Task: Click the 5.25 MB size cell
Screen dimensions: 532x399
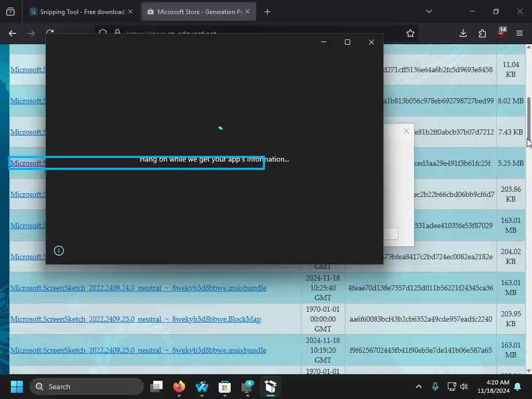Action: pyautogui.click(x=511, y=163)
